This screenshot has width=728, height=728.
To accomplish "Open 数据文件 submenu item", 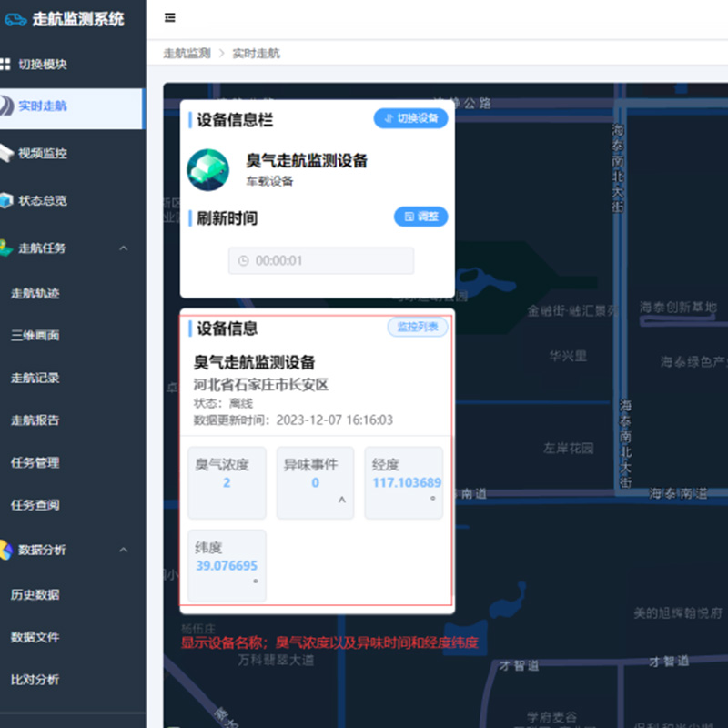I will [35, 637].
